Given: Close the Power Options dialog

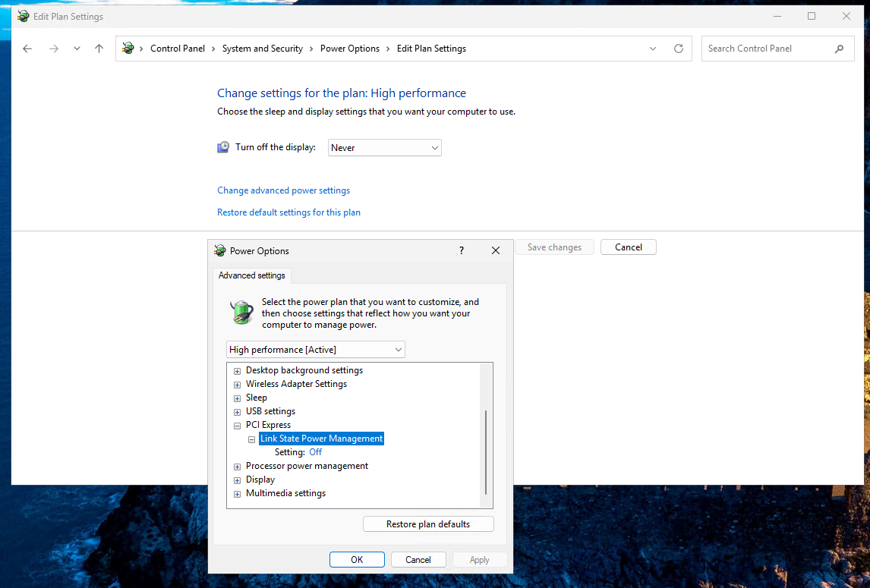Looking at the screenshot, I should (x=496, y=250).
